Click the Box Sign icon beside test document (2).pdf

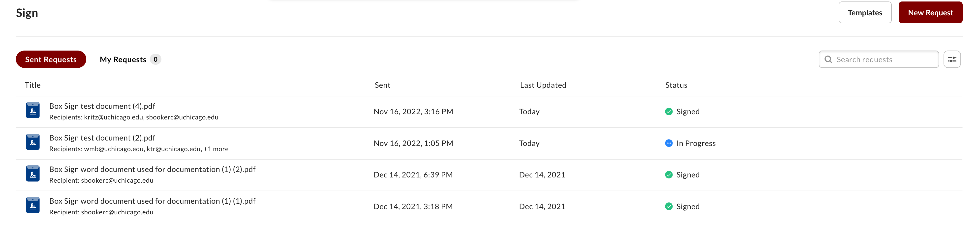pos(33,142)
